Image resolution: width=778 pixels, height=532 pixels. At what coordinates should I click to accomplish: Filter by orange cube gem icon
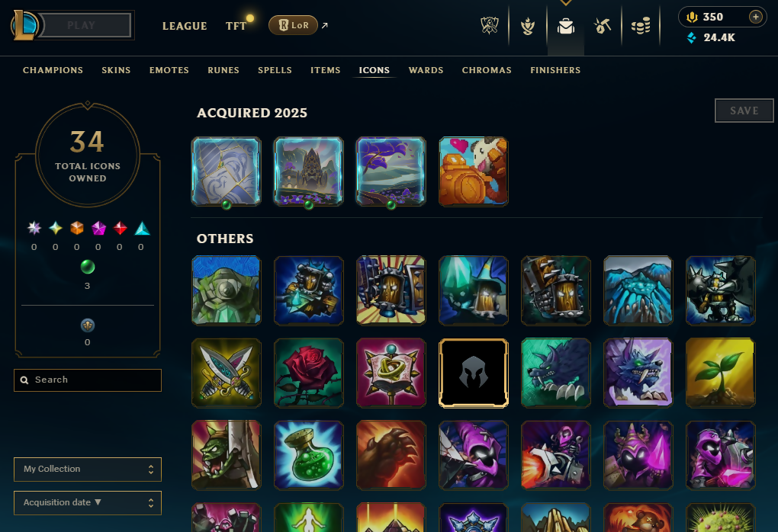pos(77,228)
